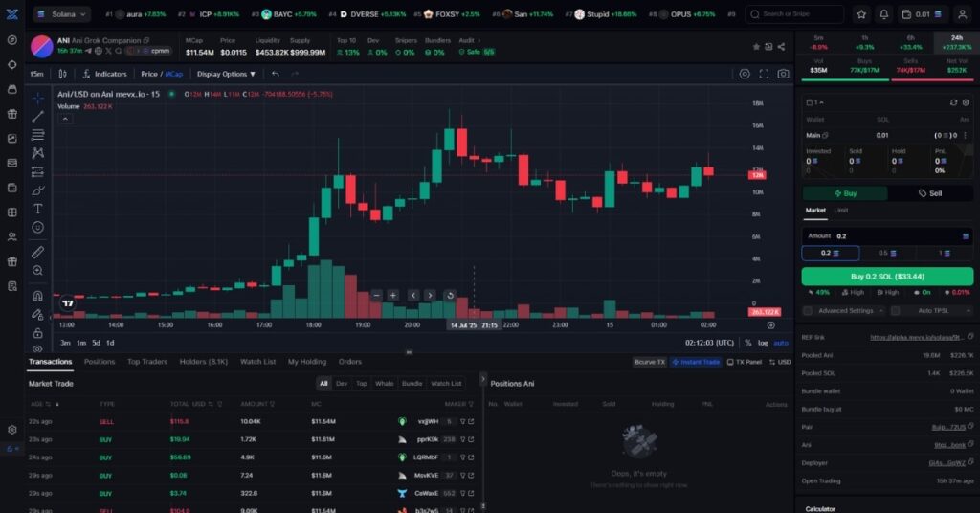Enable the Advanced Settings checkbox
The height and width of the screenshot is (513, 980).
(808, 310)
